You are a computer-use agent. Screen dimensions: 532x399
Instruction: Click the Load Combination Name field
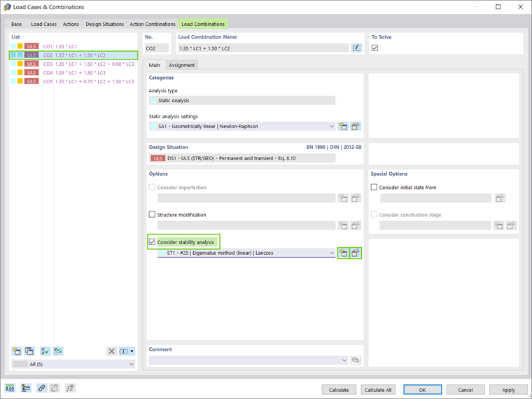click(x=264, y=48)
